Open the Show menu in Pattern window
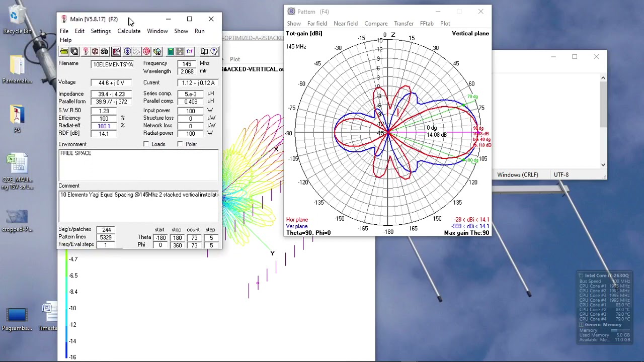Screen dimensions: 644x362 [x=294, y=24]
